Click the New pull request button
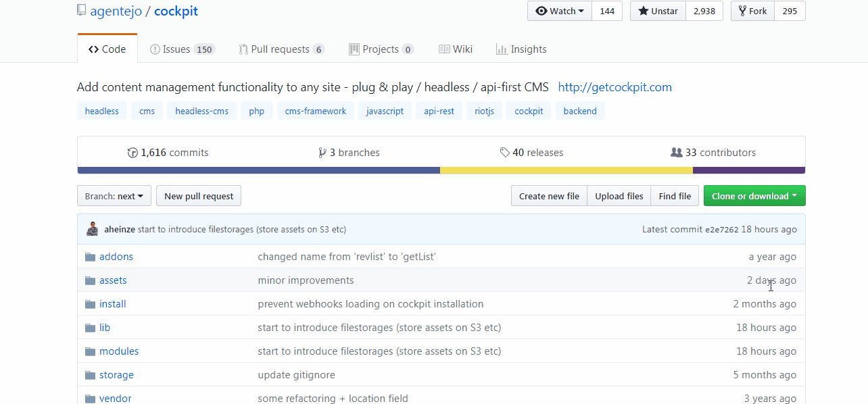868x404 pixels. (x=199, y=196)
